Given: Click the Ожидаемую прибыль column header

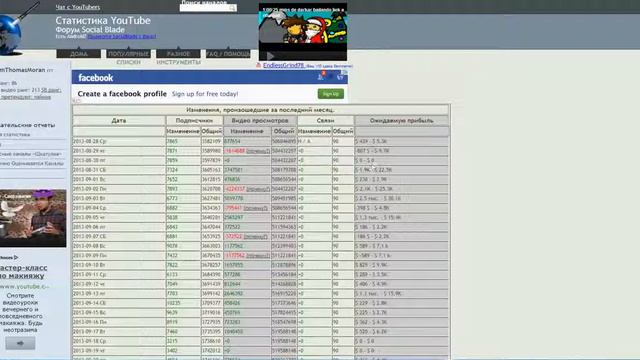Looking at the screenshot, I should 402,120.
